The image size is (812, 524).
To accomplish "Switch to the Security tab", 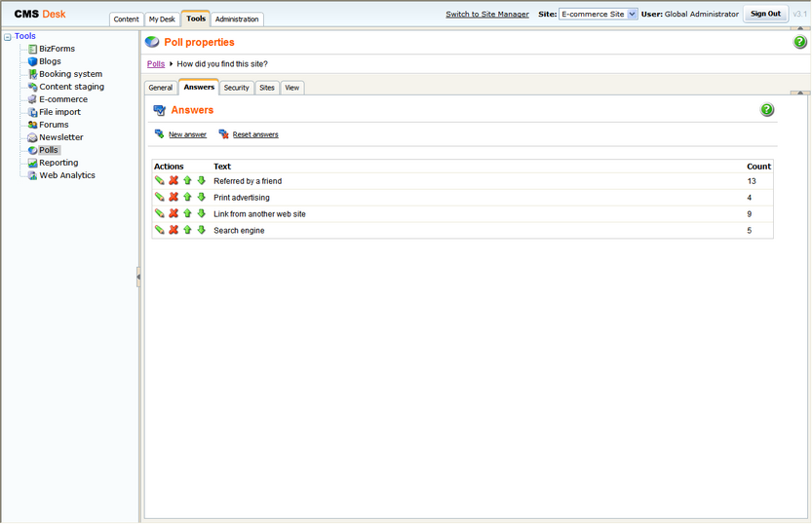I will [x=236, y=88].
